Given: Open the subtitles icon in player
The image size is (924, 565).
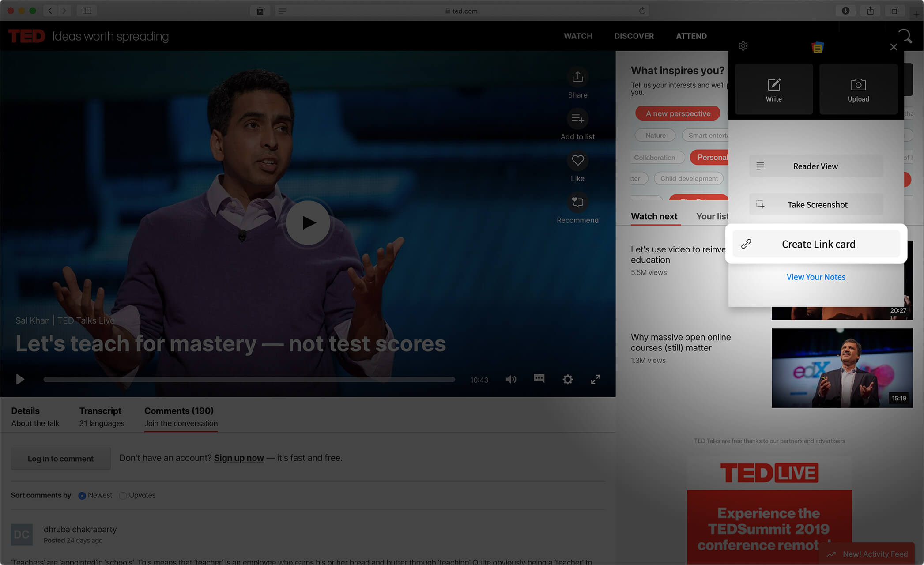Looking at the screenshot, I should pos(539,379).
